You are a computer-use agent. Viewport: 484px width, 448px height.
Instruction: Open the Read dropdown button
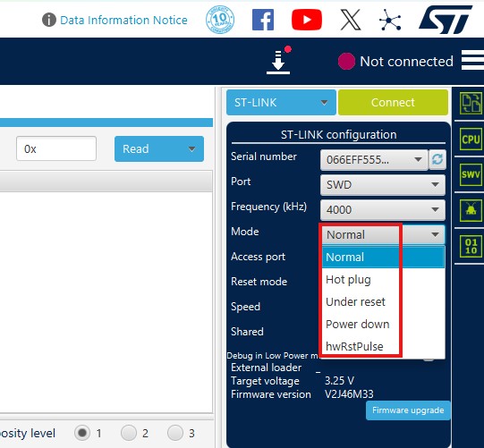point(159,148)
